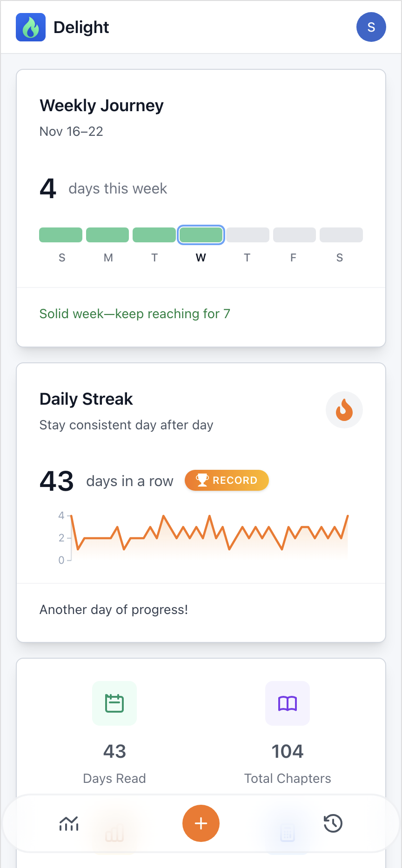Click the history icon in bottom navigation
Image resolution: width=402 pixels, height=868 pixels.
[x=333, y=823]
